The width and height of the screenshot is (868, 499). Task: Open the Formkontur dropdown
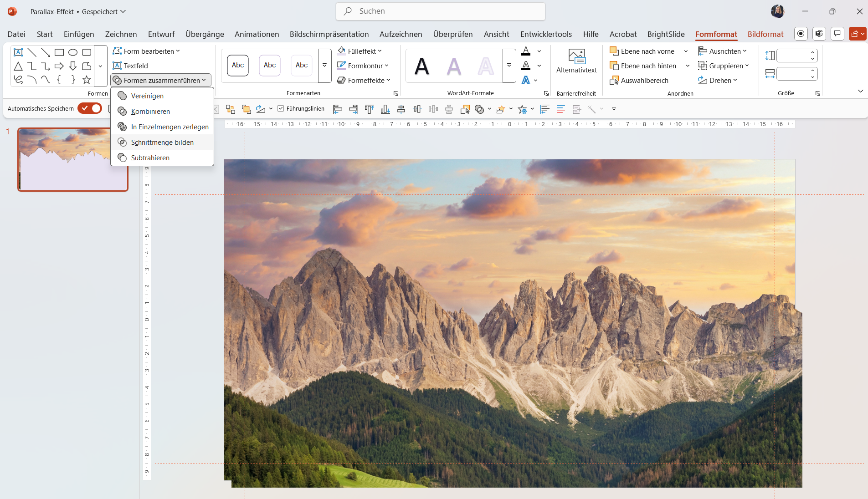(363, 66)
